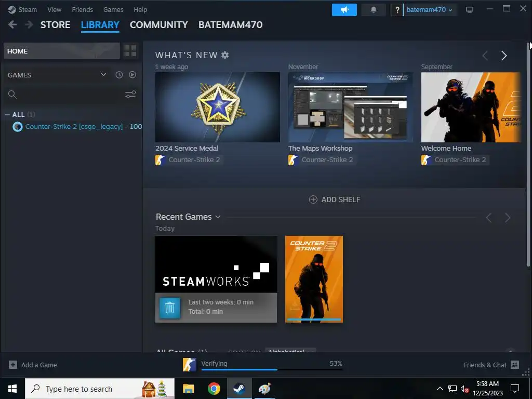The image size is (532, 399).
Task: Open the Help menu
Action: pos(140,9)
